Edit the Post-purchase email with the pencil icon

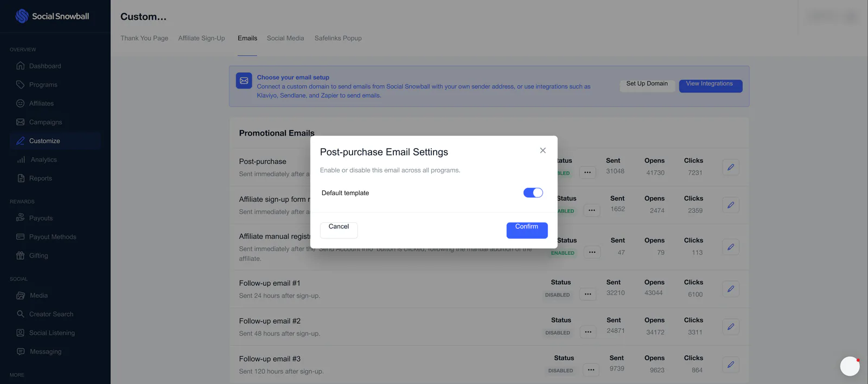731,167
